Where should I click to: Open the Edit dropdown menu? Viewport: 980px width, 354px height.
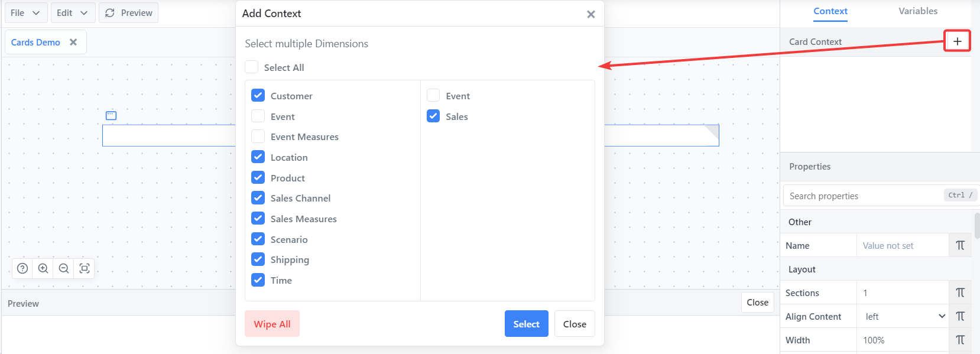click(72, 13)
